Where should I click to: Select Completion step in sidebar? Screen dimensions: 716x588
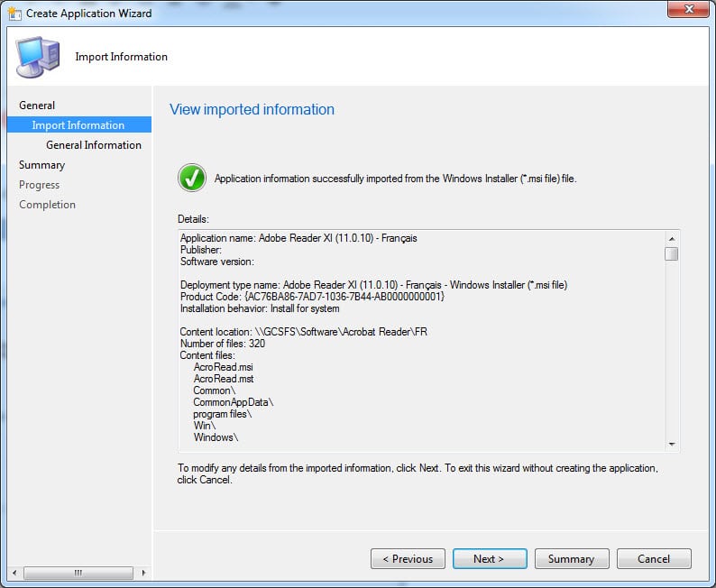[47, 205]
